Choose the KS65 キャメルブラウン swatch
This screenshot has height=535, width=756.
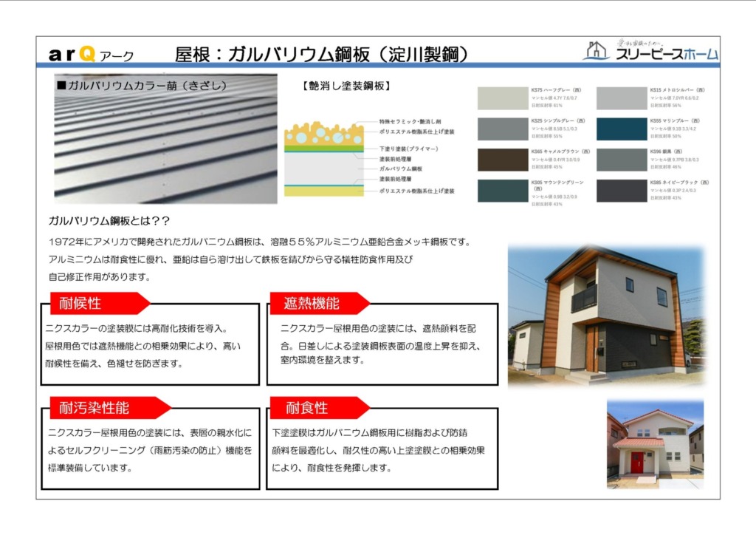click(503, 160)
